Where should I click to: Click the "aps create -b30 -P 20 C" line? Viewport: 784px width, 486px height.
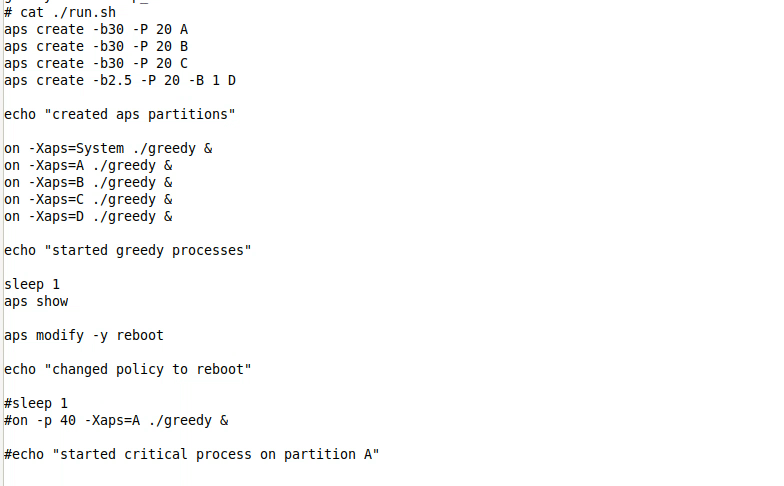(x=96, y=64)
